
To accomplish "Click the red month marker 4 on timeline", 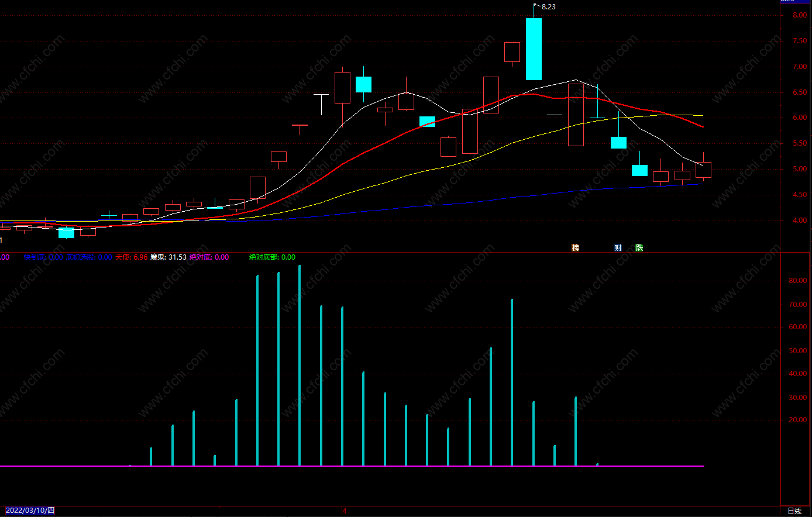I will (x=345, y=511).
